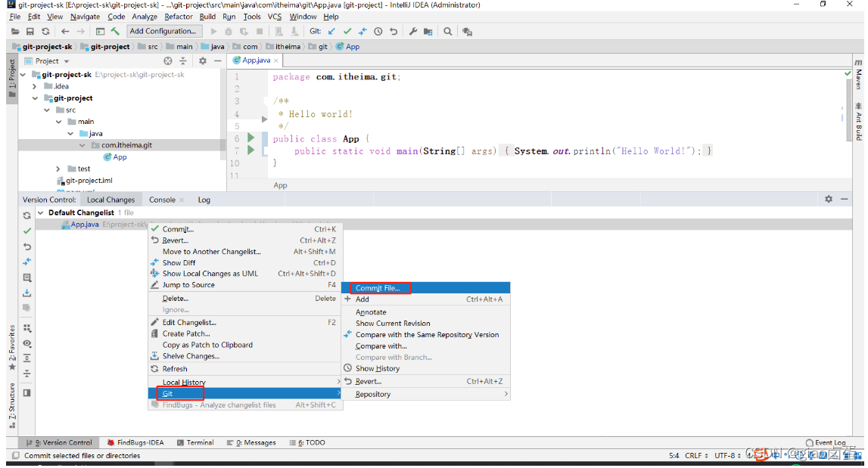Screen dimensions: 868x468
Task: Open Settings via the wrench icon
Action: pos(413,32)
